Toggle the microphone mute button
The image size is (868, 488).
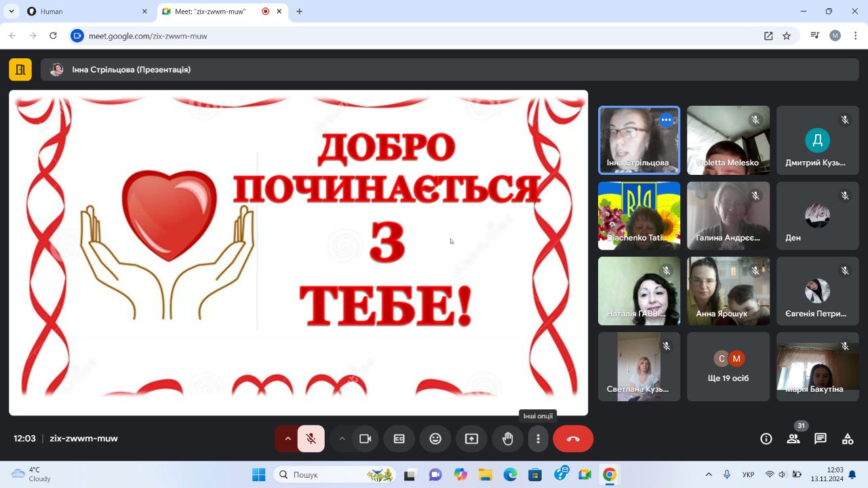311,439
